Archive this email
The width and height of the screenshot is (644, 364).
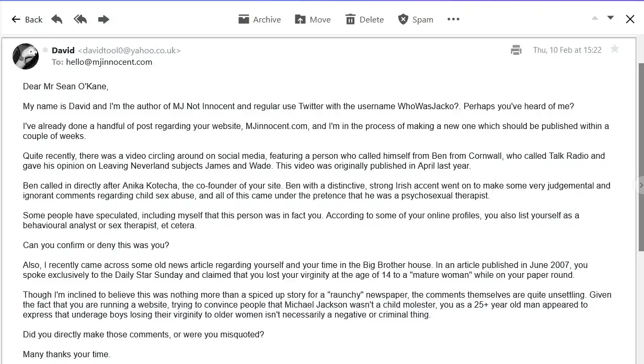(259, 19)
